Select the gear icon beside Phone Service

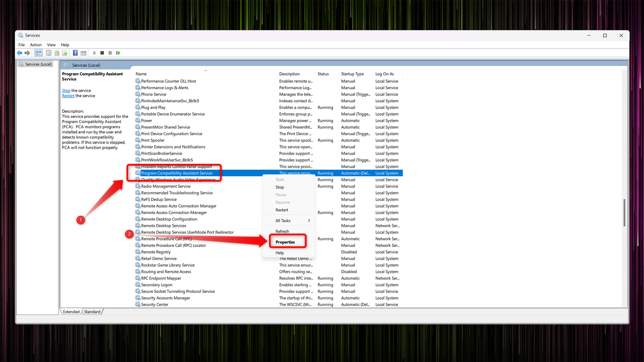(x=138, y=94)
